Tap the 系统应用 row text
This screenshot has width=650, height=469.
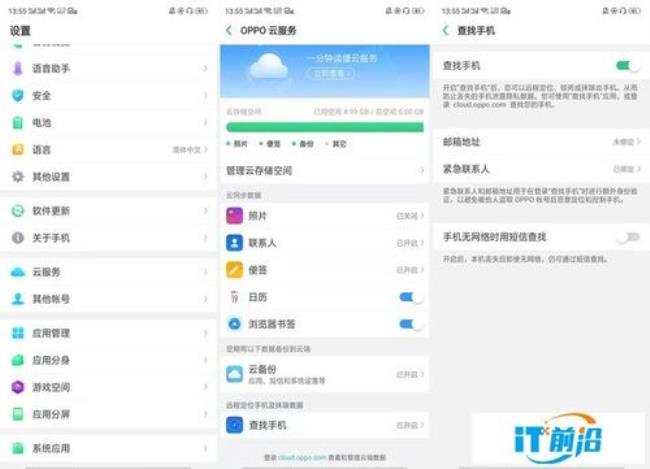51,448
